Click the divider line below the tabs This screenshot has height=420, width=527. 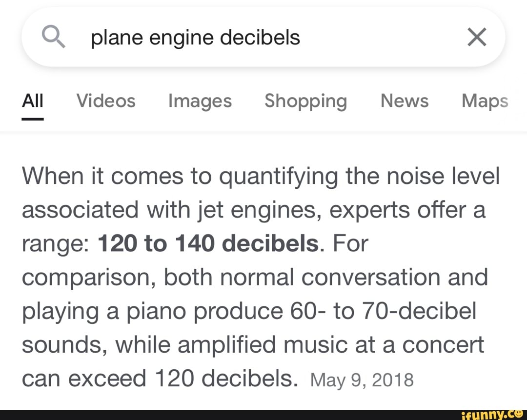pos(263,131)
